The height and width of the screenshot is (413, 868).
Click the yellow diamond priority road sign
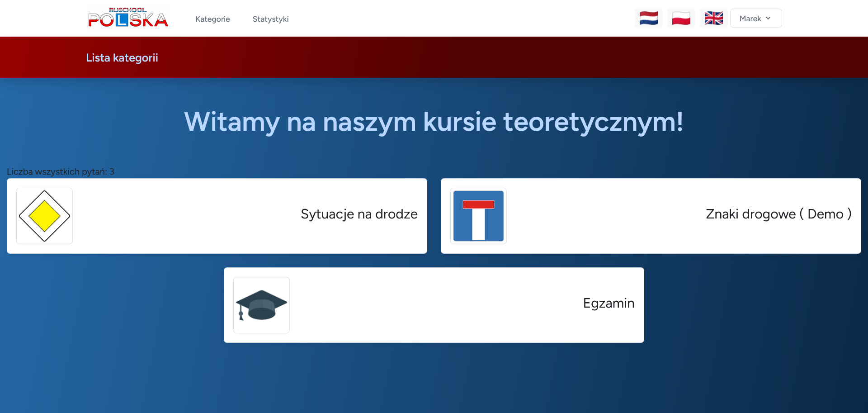(44, 216)
